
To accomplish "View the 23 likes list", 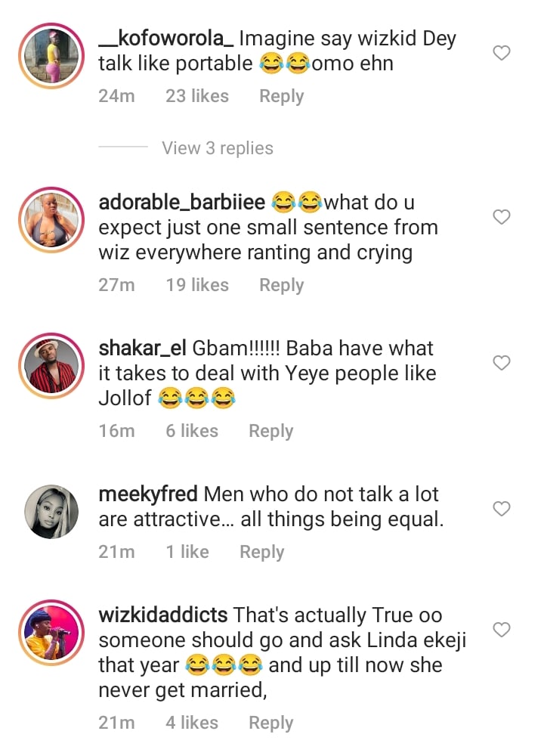I will coord(197,97).
